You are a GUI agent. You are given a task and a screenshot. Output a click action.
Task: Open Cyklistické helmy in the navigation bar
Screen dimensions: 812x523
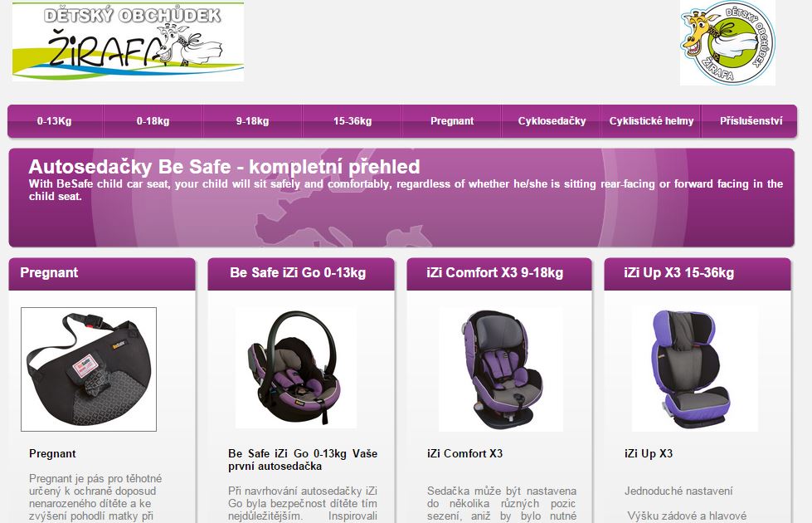(x=651, y=121)
